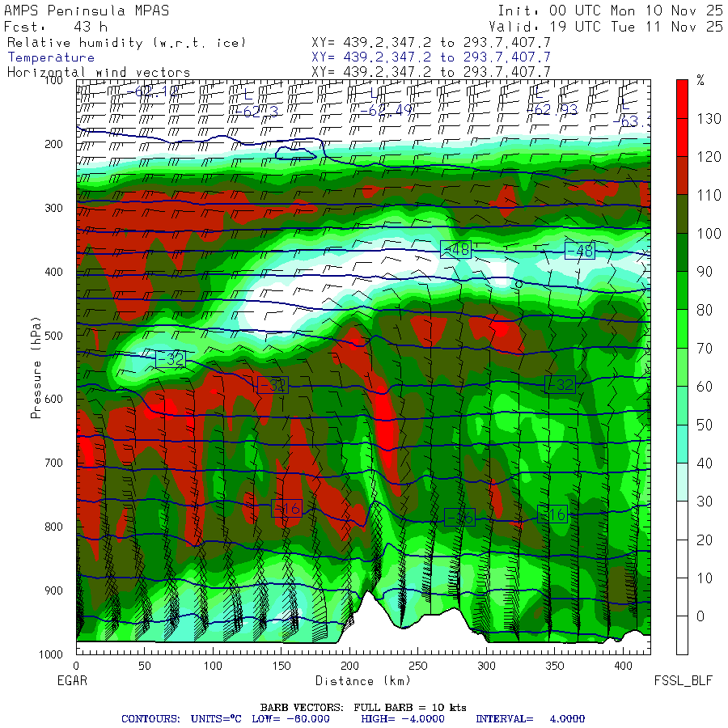Click the 150 km distance tick label

tap(281, 666)
